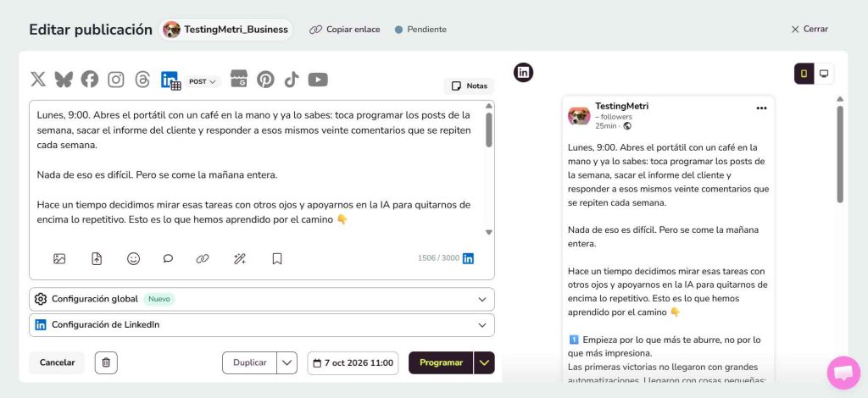The height and width of the screenshot is (398, 868).
Task: Open the three-dot menu on preview post
Action: [x=762, y=108]
